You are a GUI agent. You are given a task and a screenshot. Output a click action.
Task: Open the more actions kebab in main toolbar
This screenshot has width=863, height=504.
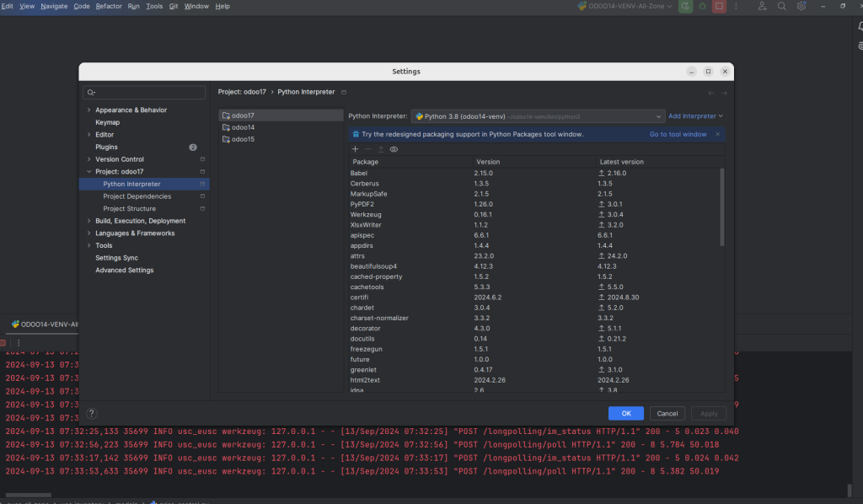pos(736,7)
